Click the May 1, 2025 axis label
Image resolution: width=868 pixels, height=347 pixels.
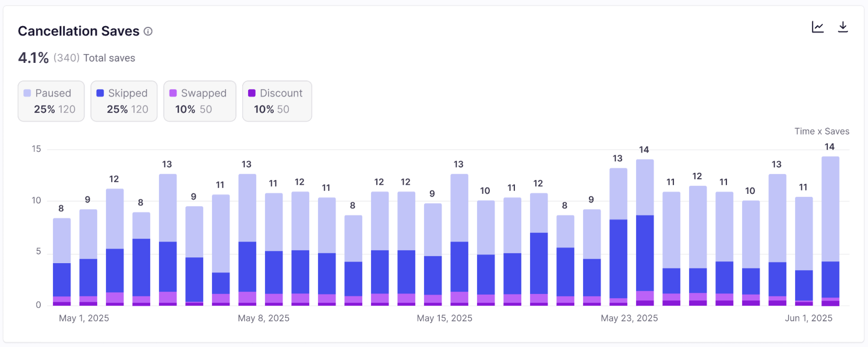[x=84, y=318]
